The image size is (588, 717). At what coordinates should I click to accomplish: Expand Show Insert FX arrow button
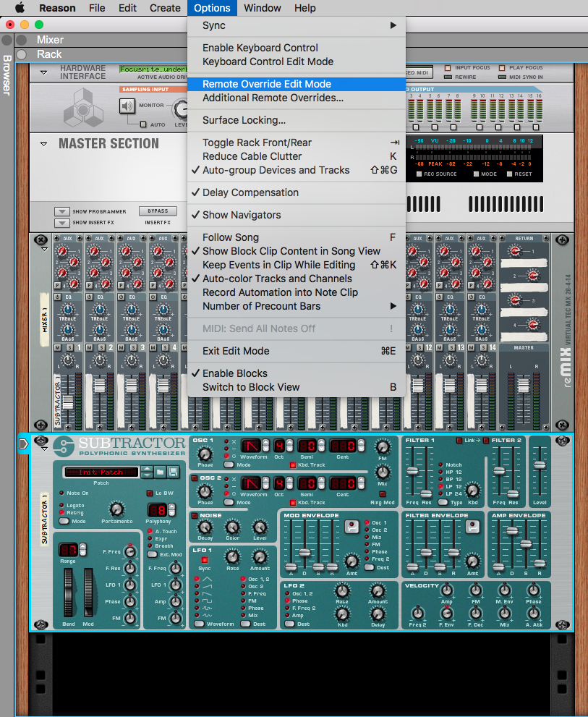pos(61,223)
